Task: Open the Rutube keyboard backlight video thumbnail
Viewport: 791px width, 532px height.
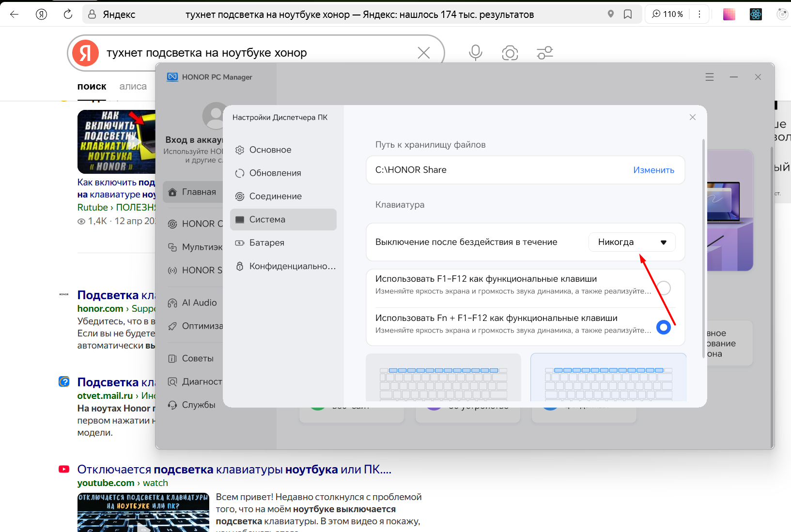Action: pyautogui.click(x=116, y=142)
